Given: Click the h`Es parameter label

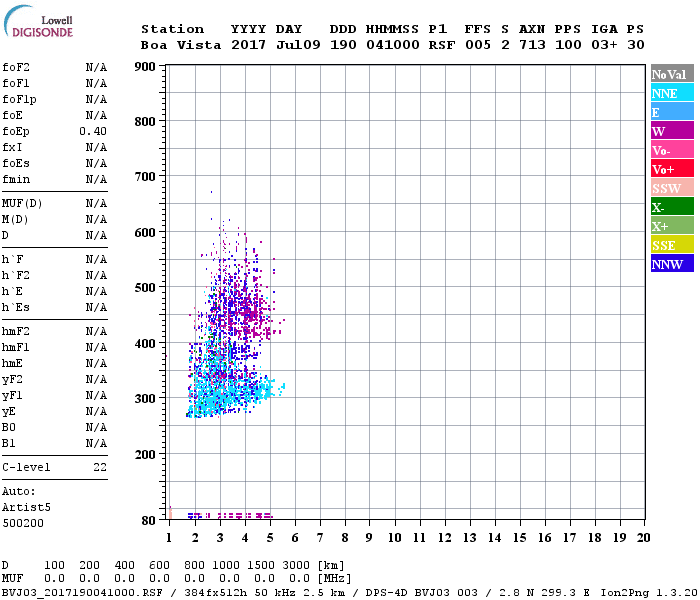Looking at the screenshot, I should [16, 308].
